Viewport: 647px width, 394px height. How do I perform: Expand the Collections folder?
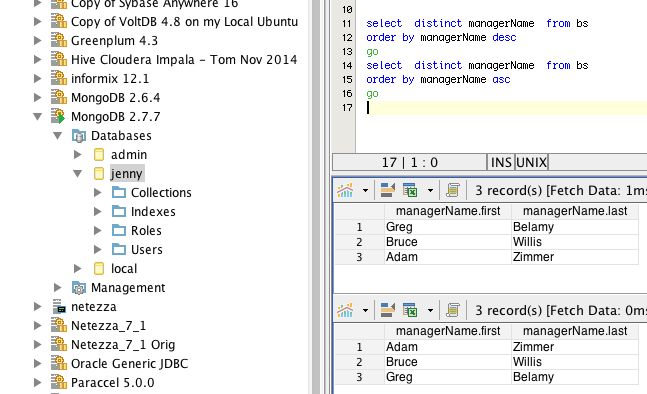tap(97, 192)
